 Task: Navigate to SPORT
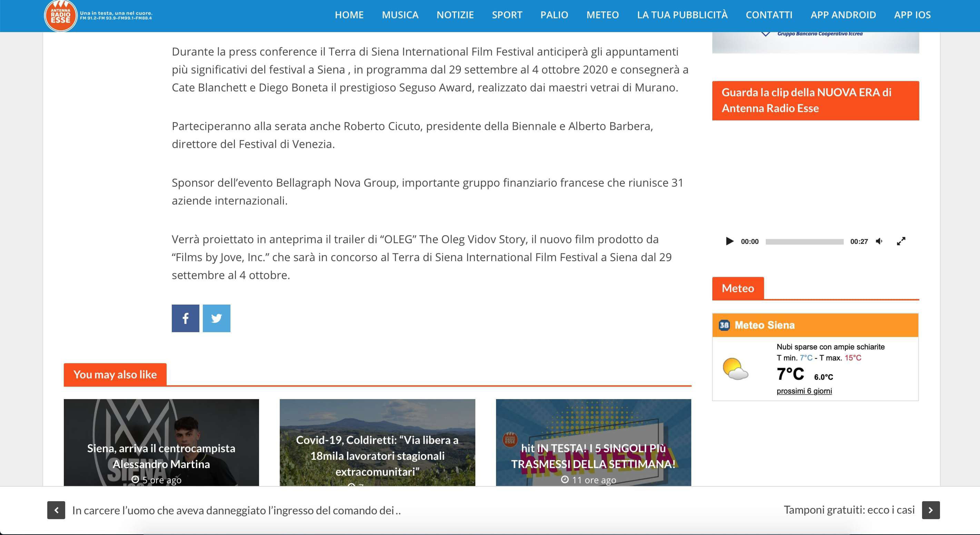[x=507, y=15]
